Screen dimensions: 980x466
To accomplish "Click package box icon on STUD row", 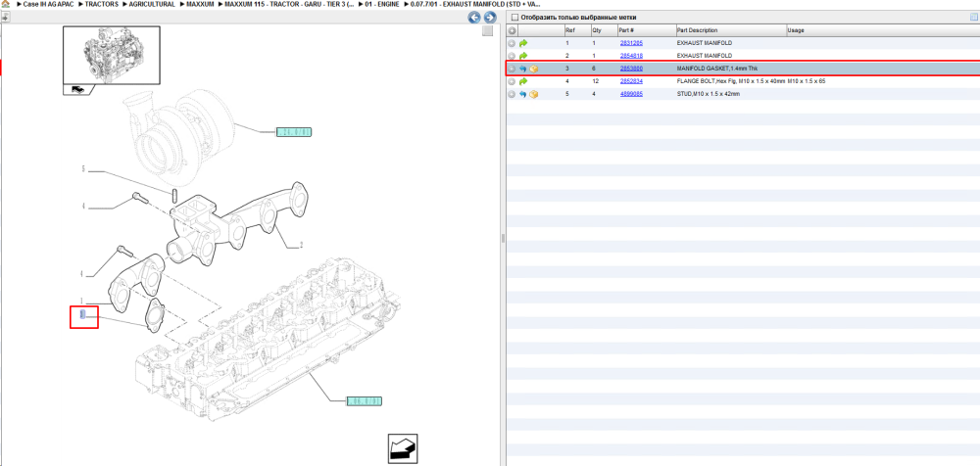I will 534,94.
